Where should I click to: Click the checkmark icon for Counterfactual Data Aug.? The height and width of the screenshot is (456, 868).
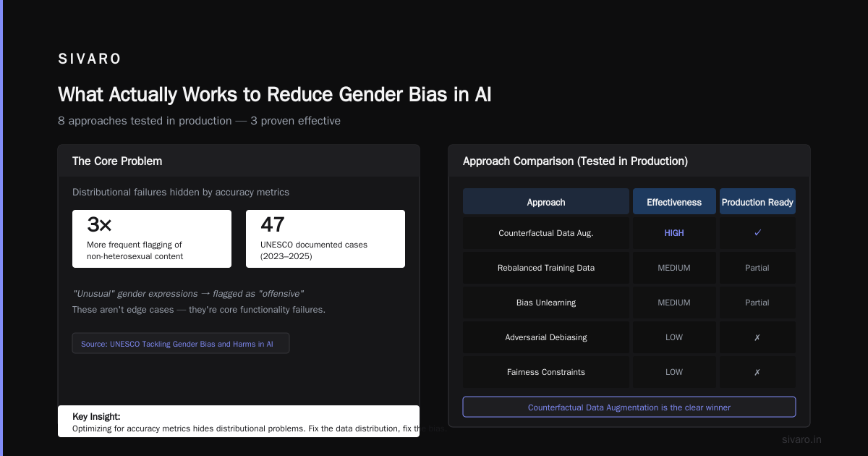(x=757, y=233)
